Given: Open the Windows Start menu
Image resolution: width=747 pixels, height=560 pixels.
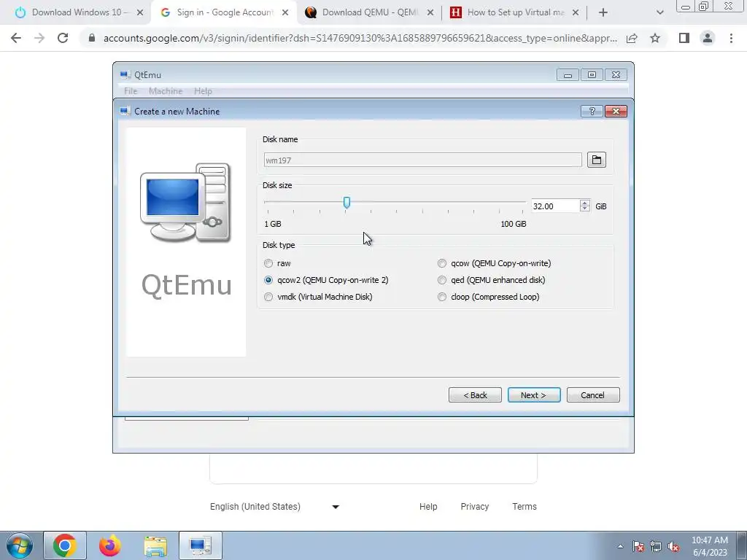Looking at the screenshot, I should (19, 545).
